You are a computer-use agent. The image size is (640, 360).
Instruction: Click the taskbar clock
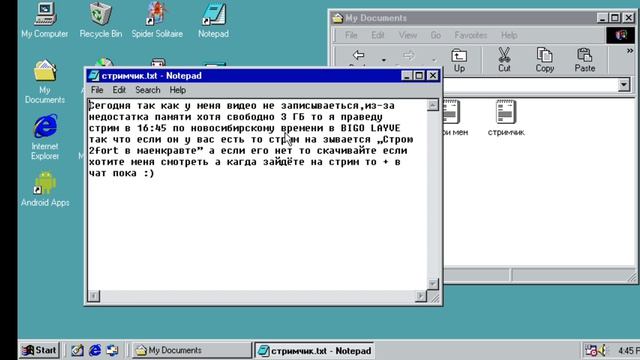tap(629, 351)
